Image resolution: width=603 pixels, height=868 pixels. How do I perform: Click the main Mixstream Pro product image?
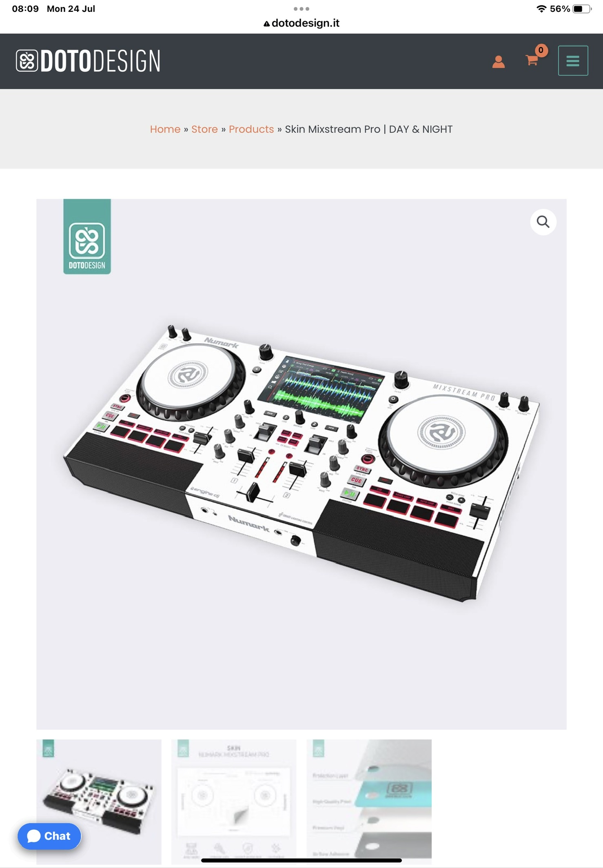pos(301,464)
